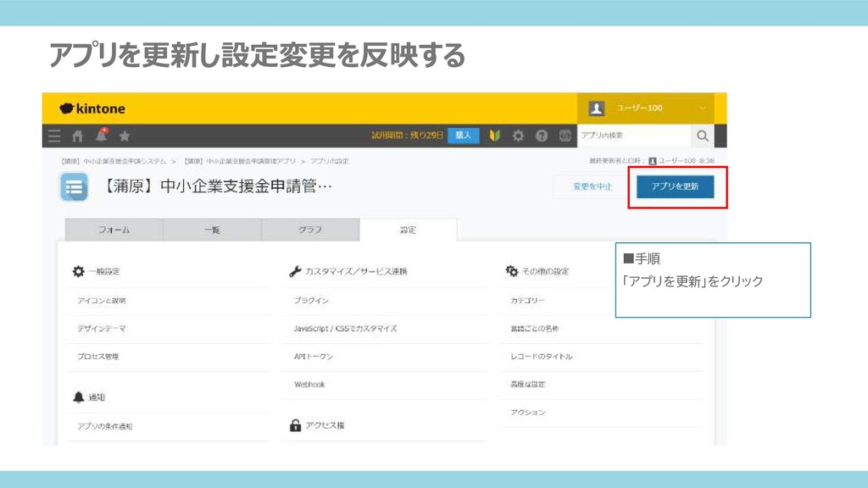Click the 一般設定 gear icon

pos(79,271)
